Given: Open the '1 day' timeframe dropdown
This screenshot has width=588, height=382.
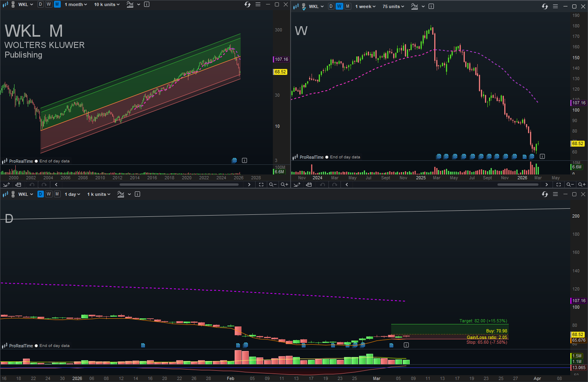Looking at the screenshot, I should coord(73,194).
